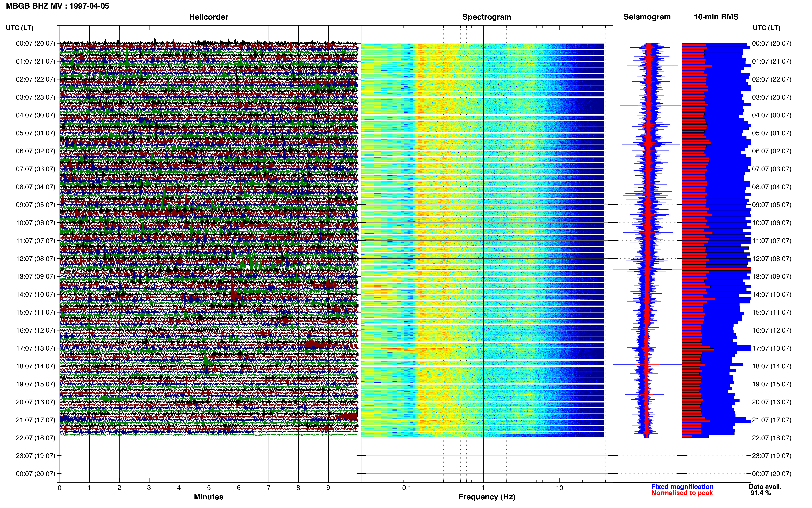Screen dimensions: 812x508
Task: Click '01:07 (21:07)' label beside the Helicorder
Action: [x=36, y=61]
